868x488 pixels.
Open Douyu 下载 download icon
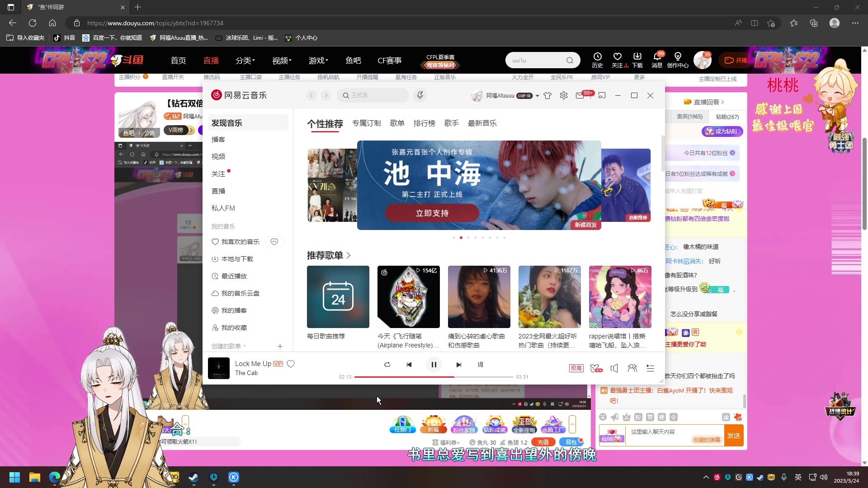pos(637,60)
